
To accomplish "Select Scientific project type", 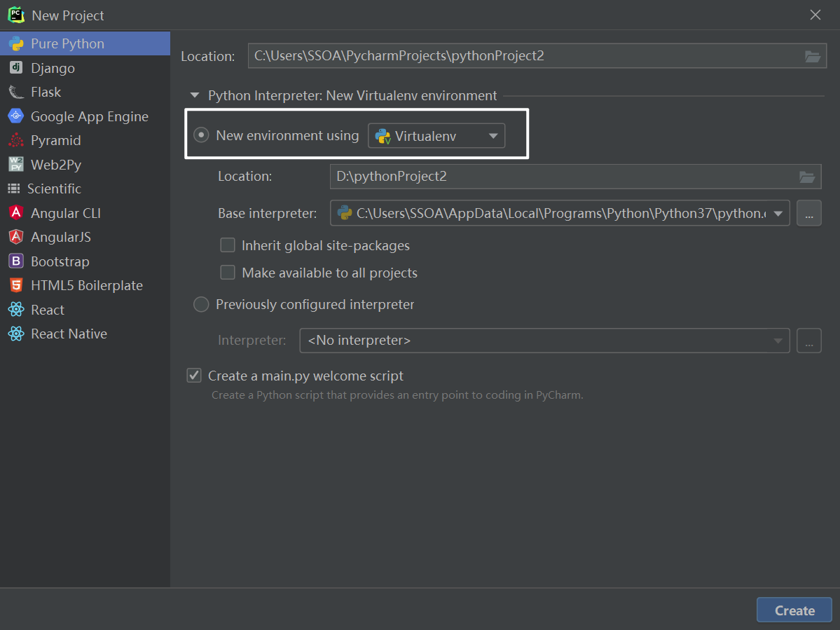I will click(x=85, y=189).
